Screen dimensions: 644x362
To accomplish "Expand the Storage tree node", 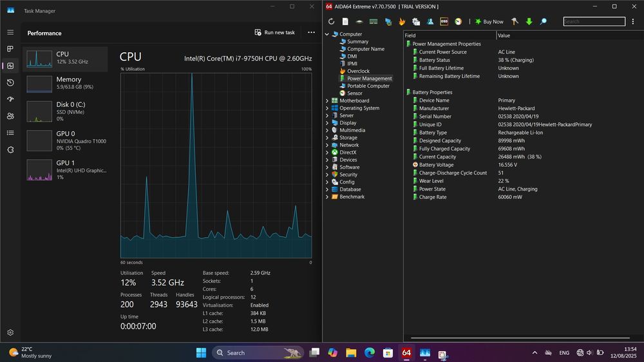I will coord(327,138).
